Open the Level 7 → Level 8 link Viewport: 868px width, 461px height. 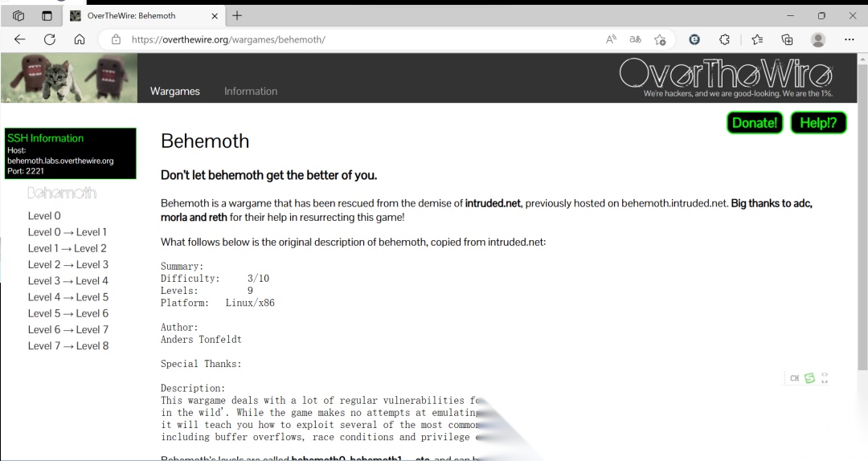68,346
